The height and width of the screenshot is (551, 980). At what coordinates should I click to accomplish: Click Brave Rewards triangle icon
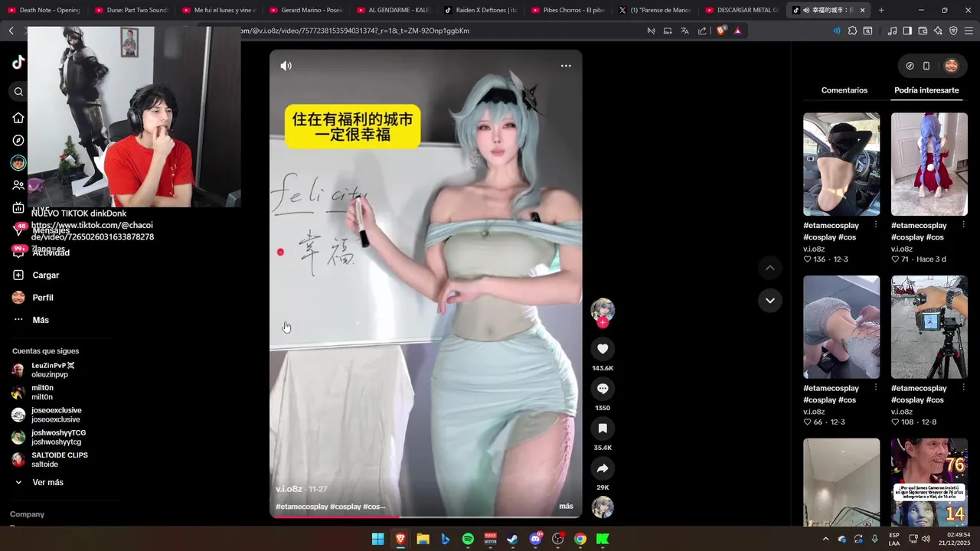737,31
